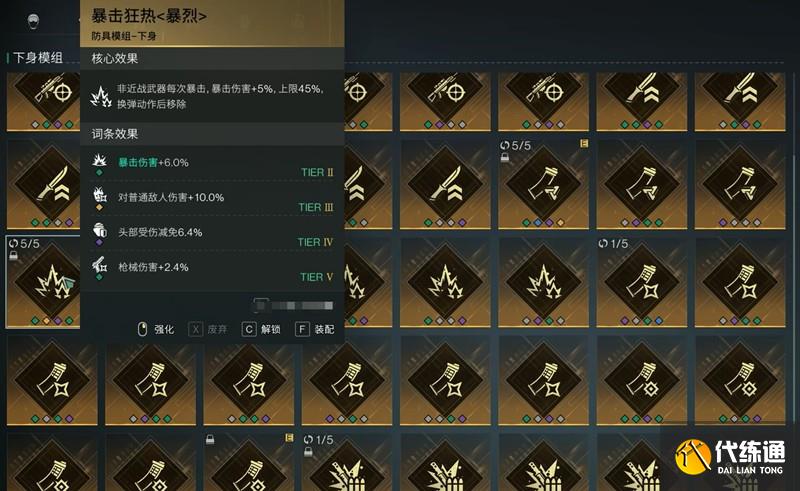Select the 1/5 arm-with-star mod tile
Screen dimensions: 800x491
pos(642,282)
